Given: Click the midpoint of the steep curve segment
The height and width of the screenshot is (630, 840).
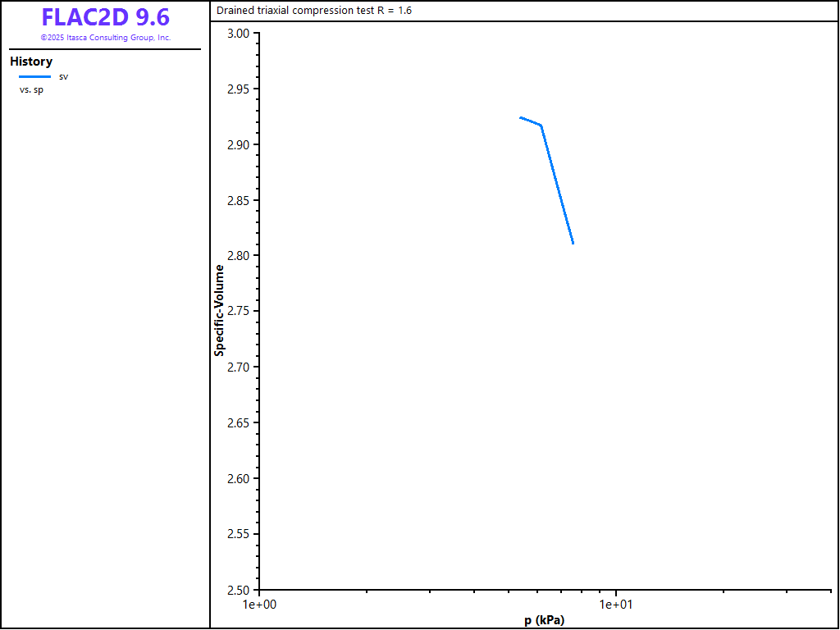Looking at the screenshot, I should (x=557, y=184).
